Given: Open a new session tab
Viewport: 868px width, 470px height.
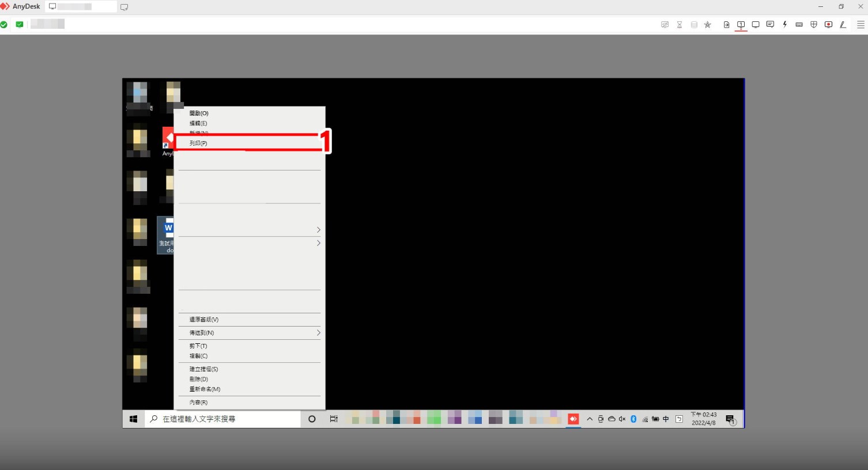Looking at the screenshot, I should click(124, 7).
